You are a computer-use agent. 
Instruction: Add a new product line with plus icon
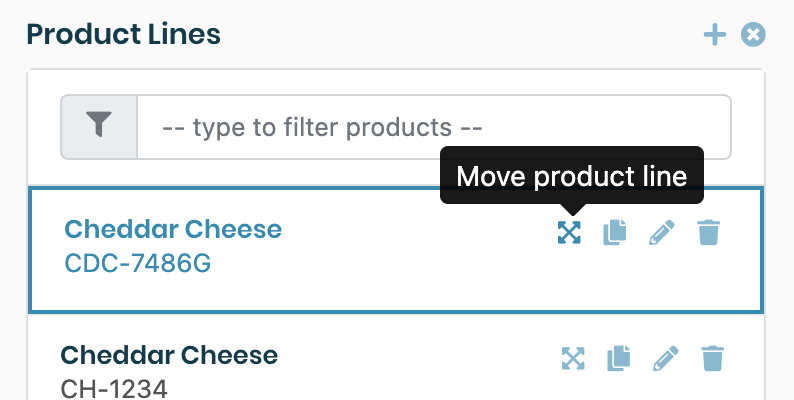pyautogui.click(x=714, y=35)
